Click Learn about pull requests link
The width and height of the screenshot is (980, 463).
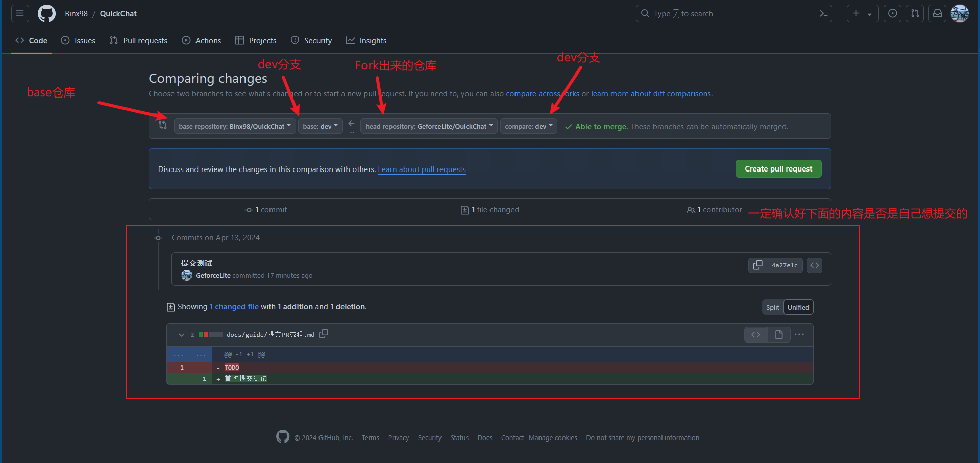tap(422, 169)
